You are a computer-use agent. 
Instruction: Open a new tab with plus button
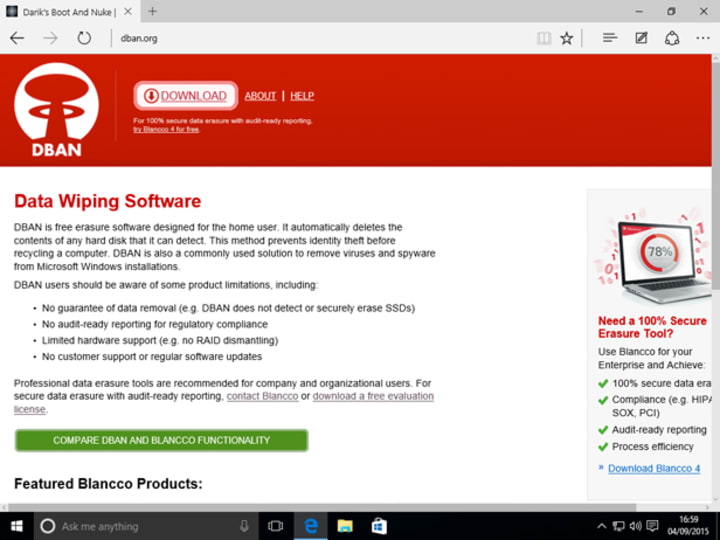152,11
